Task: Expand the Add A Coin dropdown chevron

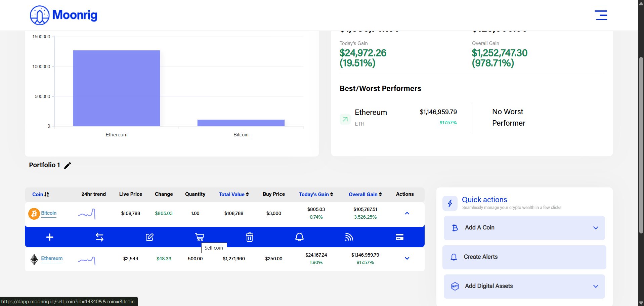Action: point(596,228)
